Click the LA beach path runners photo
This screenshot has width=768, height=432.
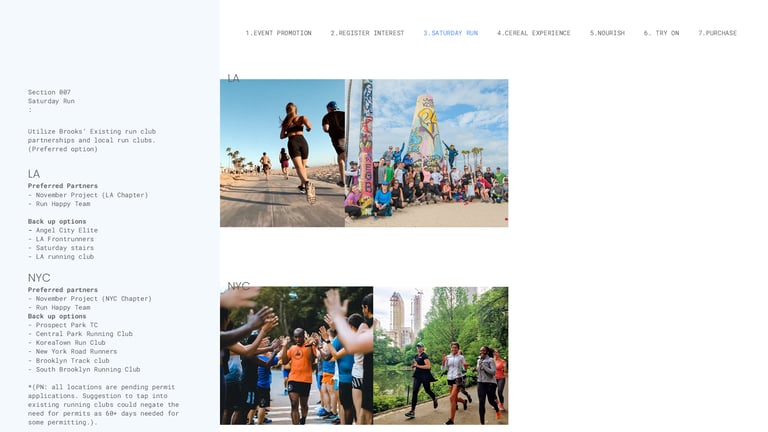pos(282,153)
